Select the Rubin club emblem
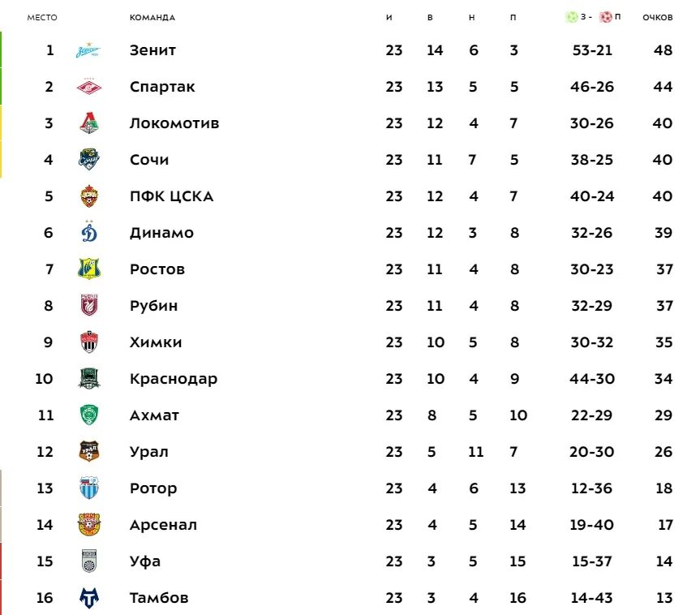700x615 pixels. 89,305
